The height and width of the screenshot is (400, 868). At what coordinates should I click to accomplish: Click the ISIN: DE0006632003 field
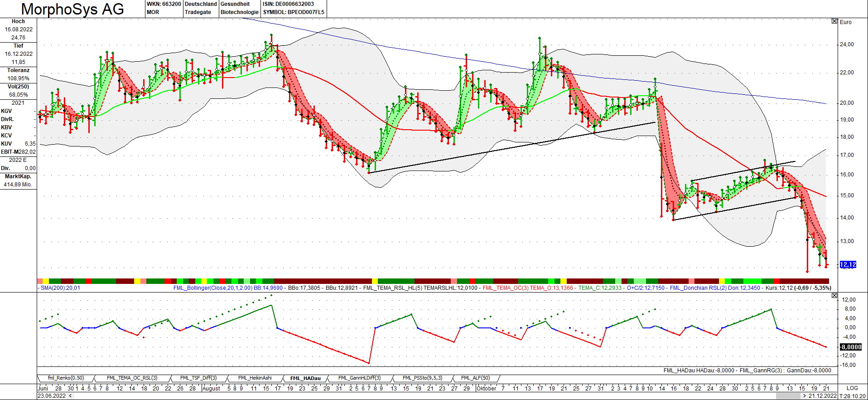[x=288, y=4]
